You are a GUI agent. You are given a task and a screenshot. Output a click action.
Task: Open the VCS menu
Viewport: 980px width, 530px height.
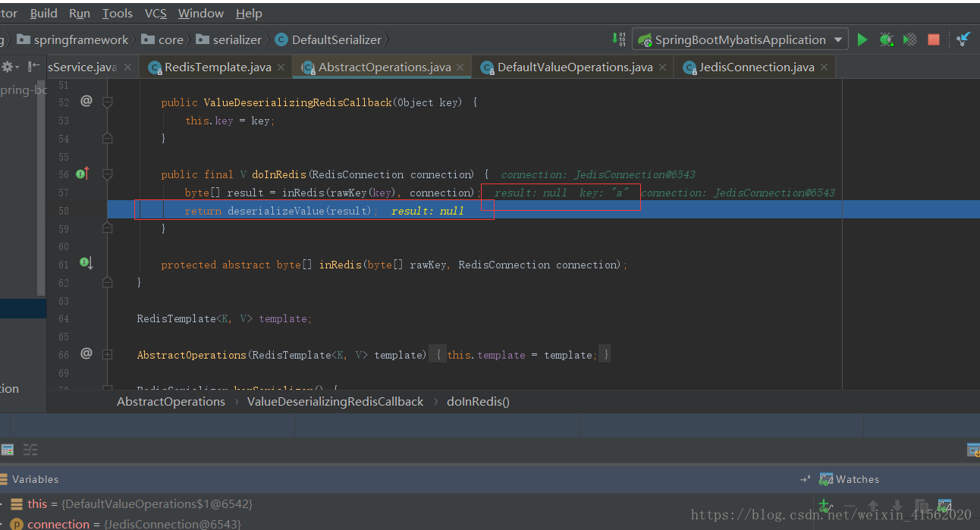click(155, 13)
